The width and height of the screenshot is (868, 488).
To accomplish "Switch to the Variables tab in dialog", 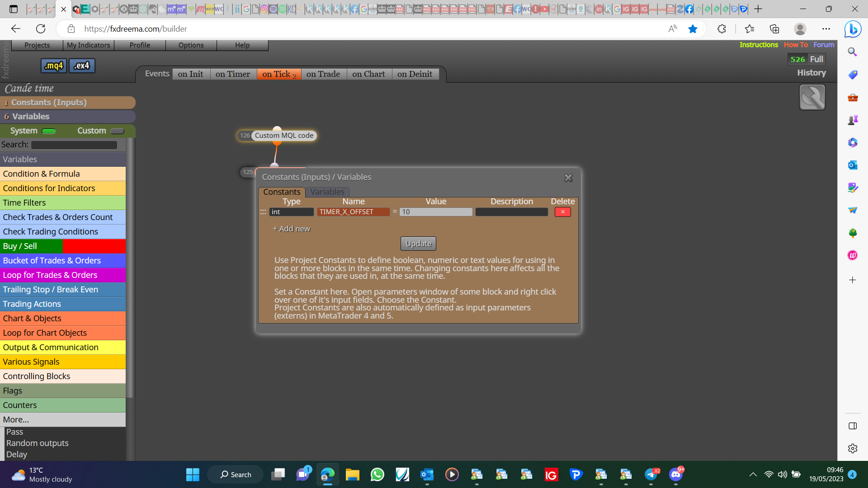I will click(x=327, y=192).
